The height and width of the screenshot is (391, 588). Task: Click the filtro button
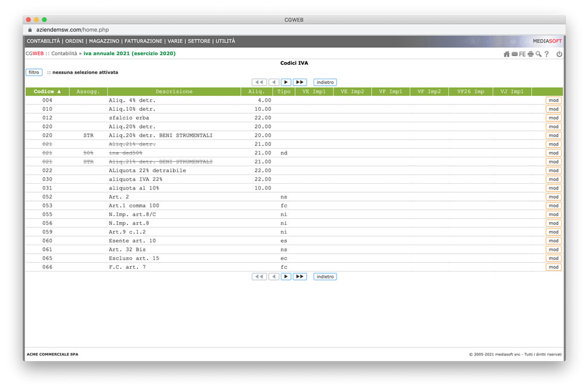(34, 72)
